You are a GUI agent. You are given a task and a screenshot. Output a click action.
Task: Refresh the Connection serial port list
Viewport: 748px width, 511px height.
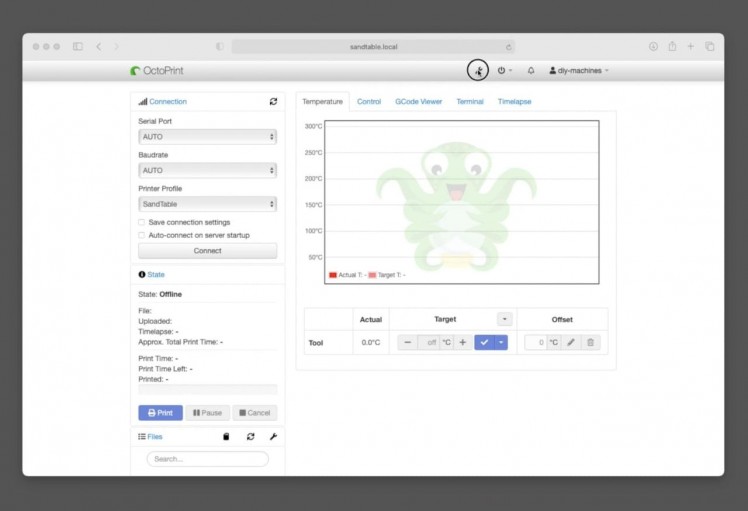273,101
